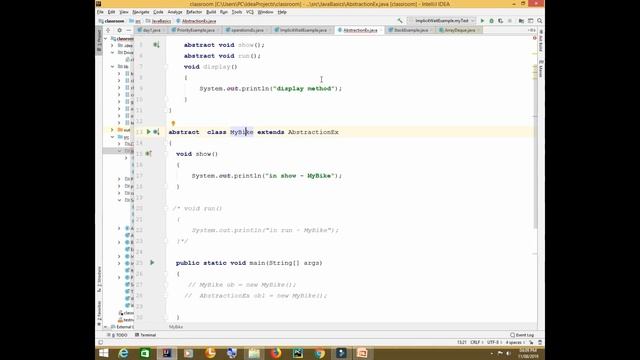Click the Build project hammer icon
Screen dimensions: 640x360
pyautogui.click(x=400, y=21)
